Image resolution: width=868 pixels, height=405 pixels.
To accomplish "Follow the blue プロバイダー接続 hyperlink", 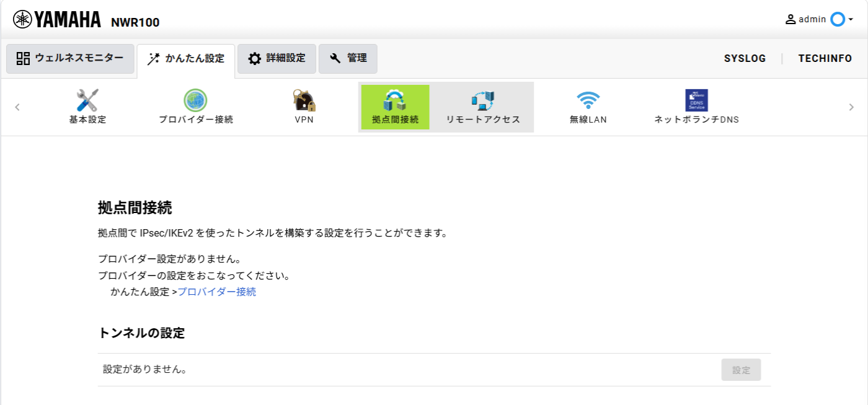I will [217, 292].
